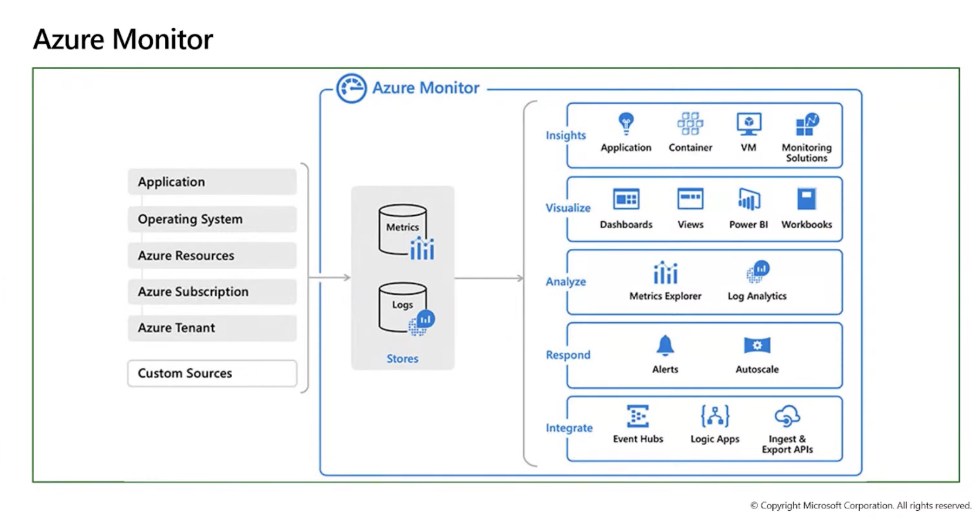This screenshot has height=524, width=980.
Task: Click the Container text label
Action: (x=690, y=147)
